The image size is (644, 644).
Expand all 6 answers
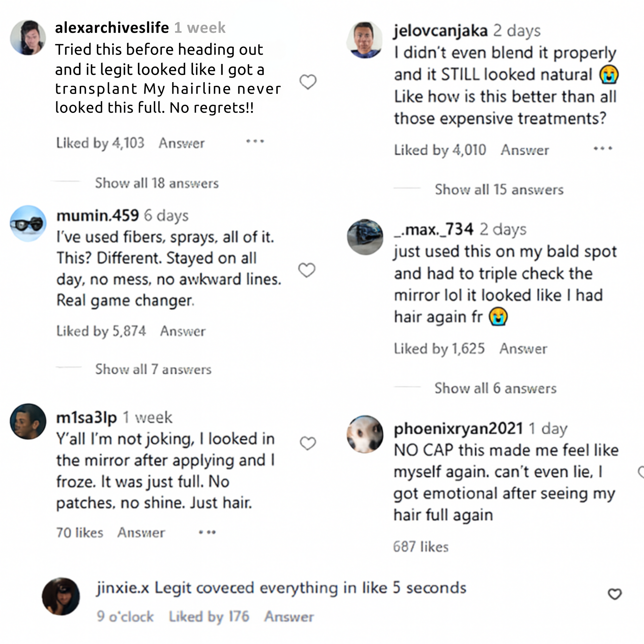[x=495, y=388]
